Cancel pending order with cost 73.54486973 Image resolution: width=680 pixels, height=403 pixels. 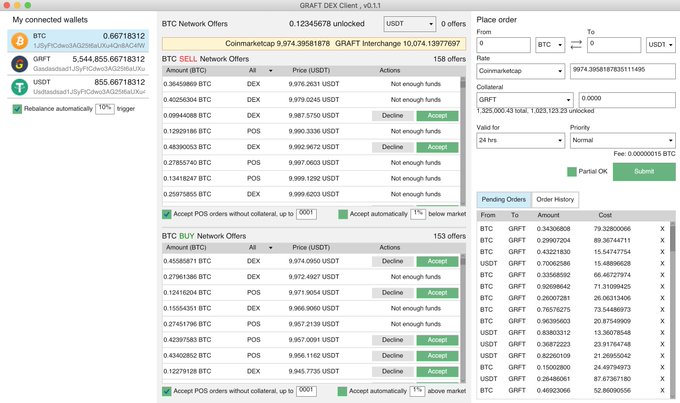662,310
